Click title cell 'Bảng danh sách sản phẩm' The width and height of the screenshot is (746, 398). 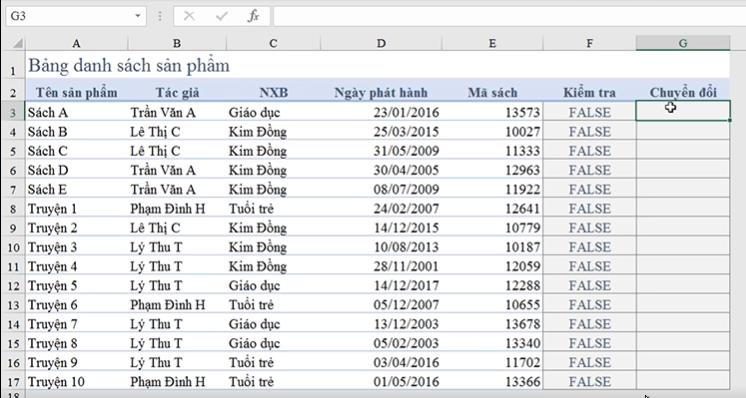coord(129,66)
